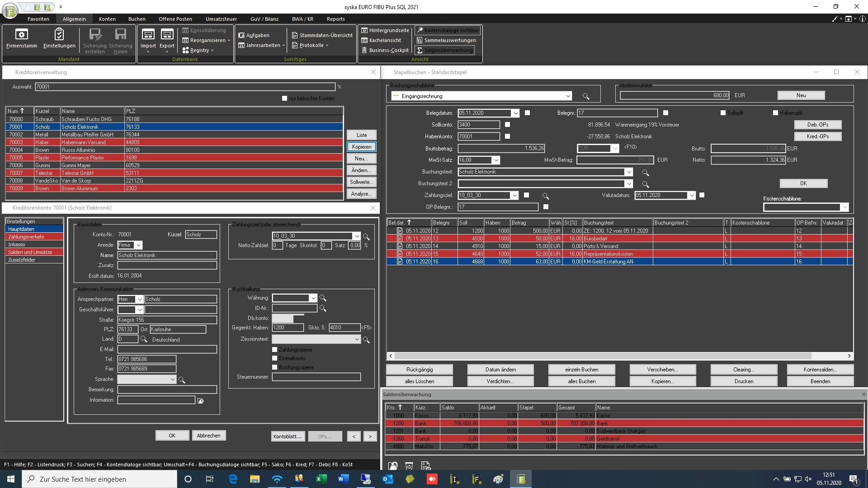Toggle the Zahlungssperre checkbox
This screenshot has height=488, width=868.
click(274, 350)
